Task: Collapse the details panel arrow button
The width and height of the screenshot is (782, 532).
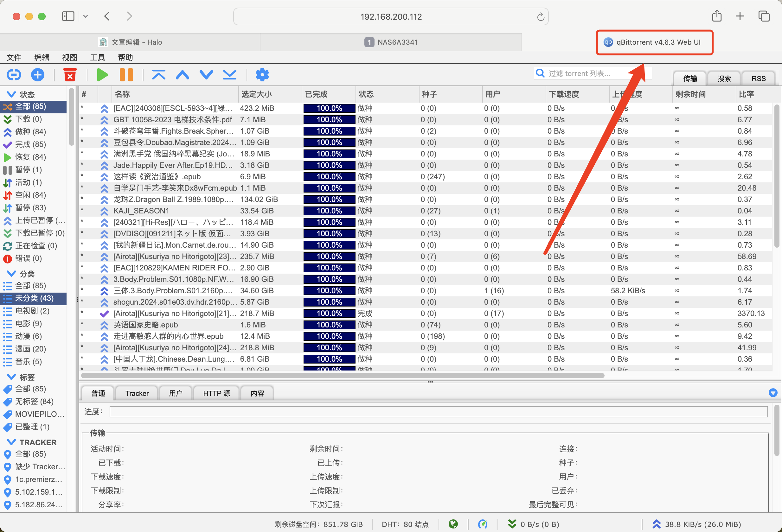Action: point(773,392)
